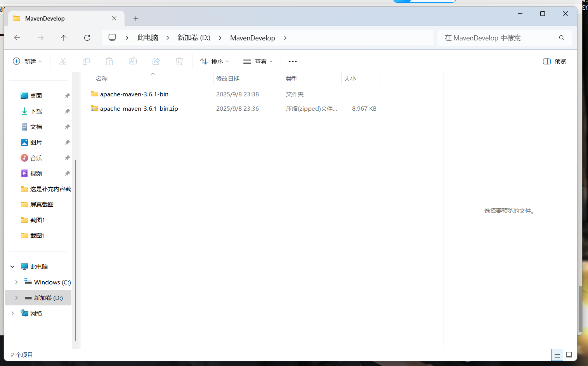588x366 pixels.
Task: Click the Paste clipboard icon
Action: pyautogui.click(x=109, y=61)
